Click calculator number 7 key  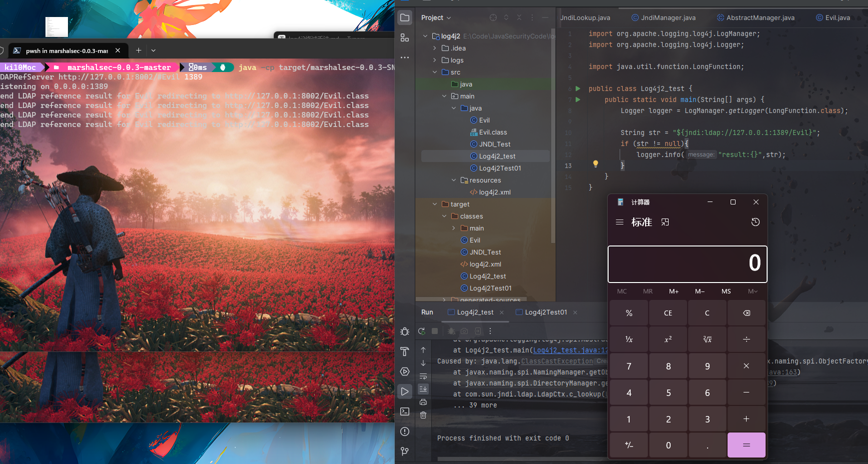(x=629, y=366)
